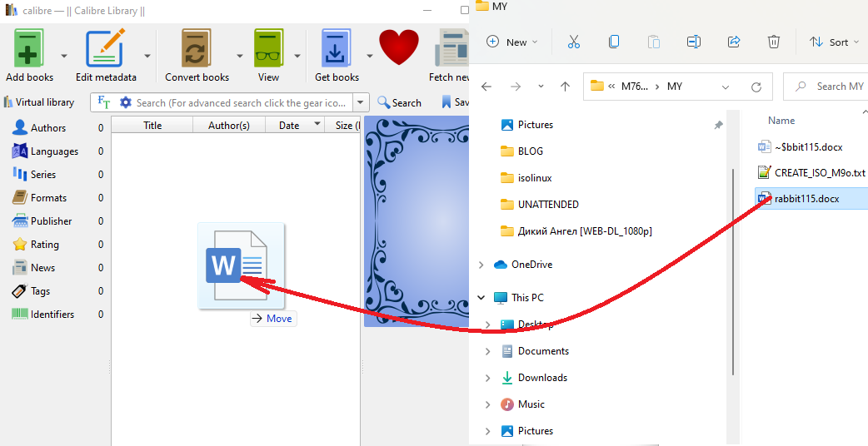
Task: Click the Paste clipboard icon
Action: (653, 42)
